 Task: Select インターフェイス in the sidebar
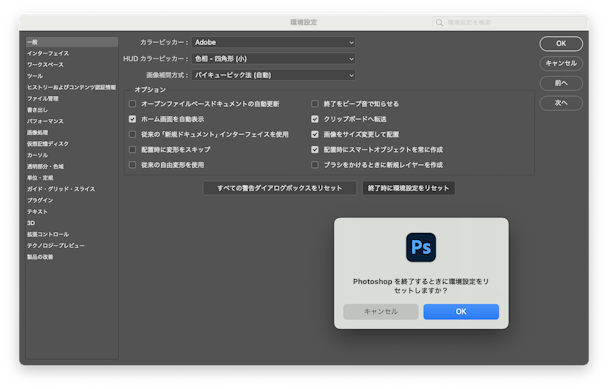point(48,53)
